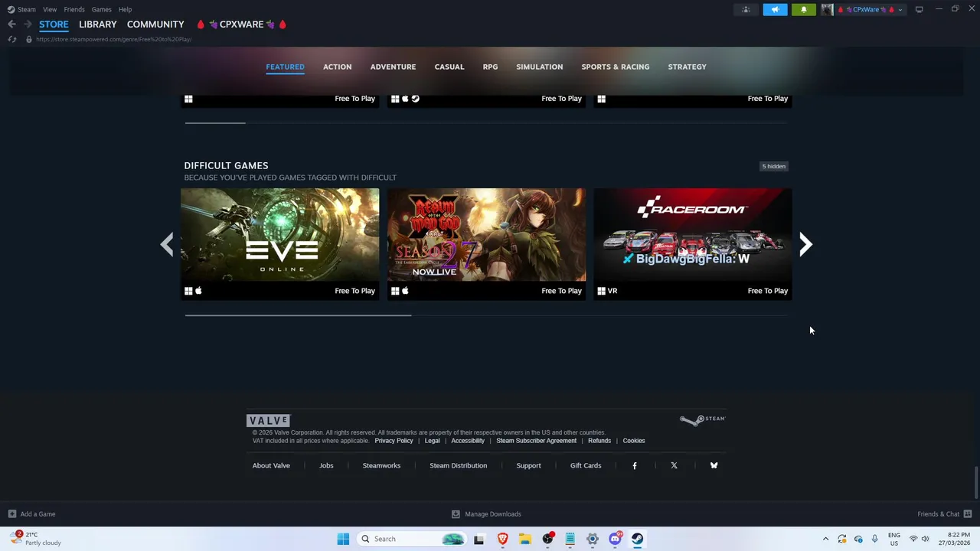This screenshot has width=980, height=551.
Task: Reload the store page
Action: click(12, 39)
